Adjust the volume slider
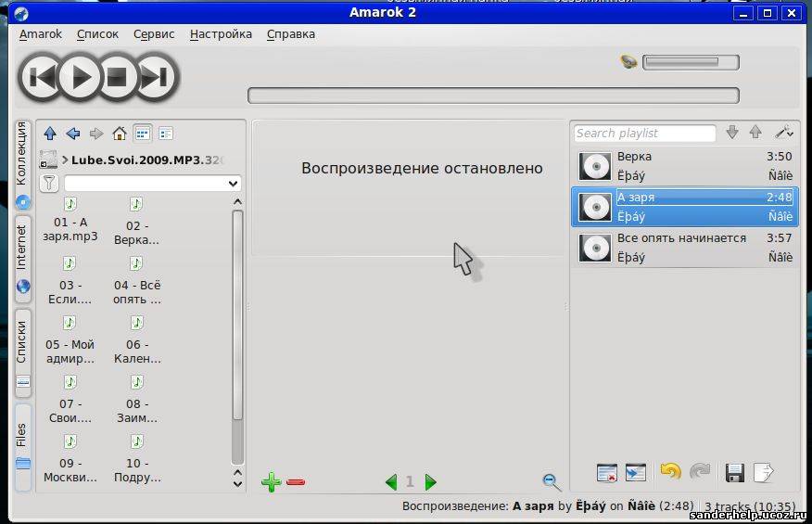This screenshot has height=524, width=812. [x=690, y=63]
